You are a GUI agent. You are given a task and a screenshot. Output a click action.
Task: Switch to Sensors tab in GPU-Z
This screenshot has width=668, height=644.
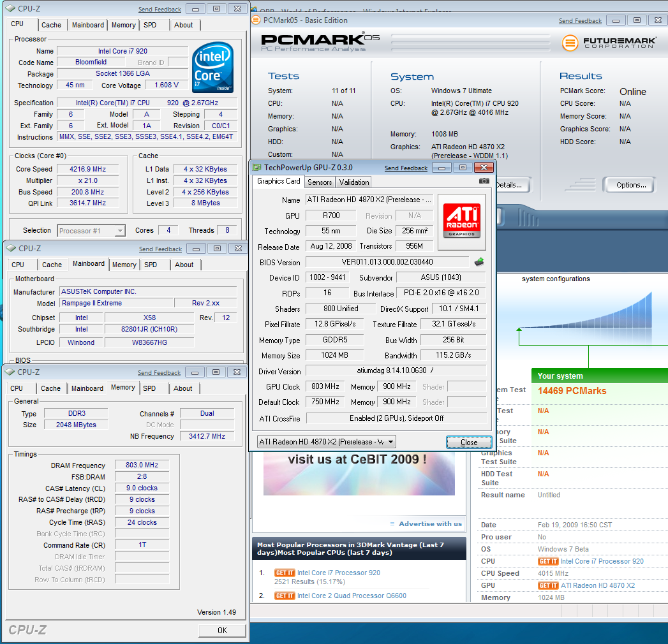[320, 182]
